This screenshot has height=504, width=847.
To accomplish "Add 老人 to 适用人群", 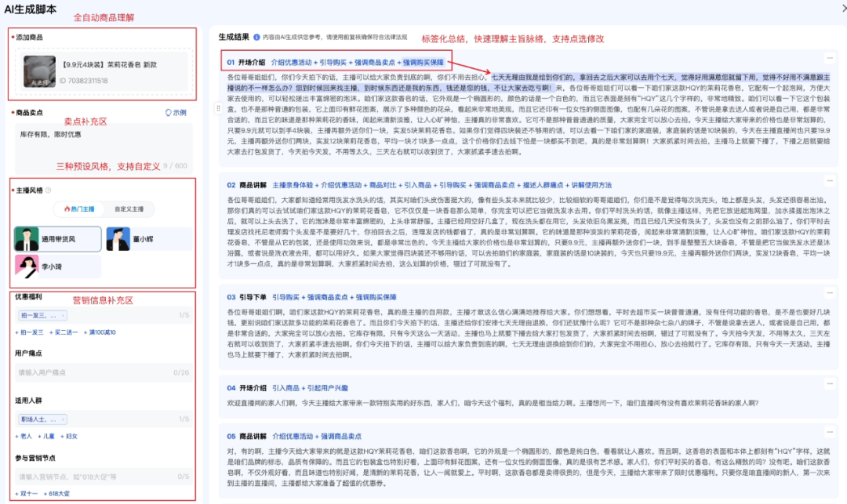I will point(23,436).
